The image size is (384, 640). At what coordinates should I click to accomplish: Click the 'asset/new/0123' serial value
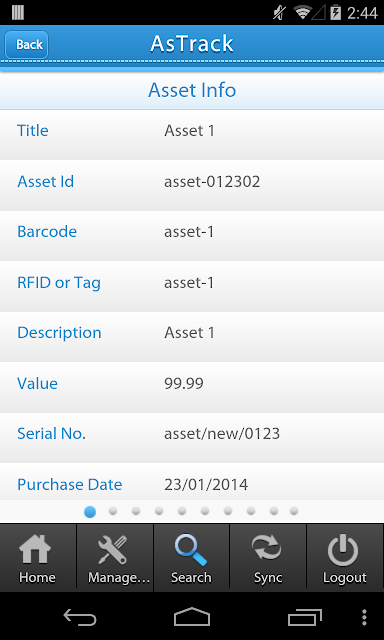tap(222, 434)
